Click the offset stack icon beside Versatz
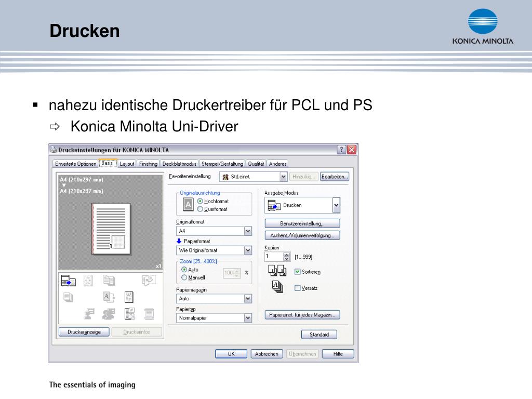This screenshot has height=399, width=532. pos(277,287)
